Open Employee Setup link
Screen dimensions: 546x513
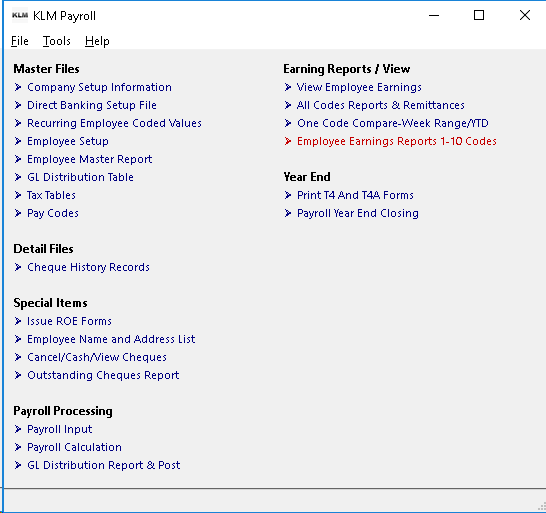(68, 141)
